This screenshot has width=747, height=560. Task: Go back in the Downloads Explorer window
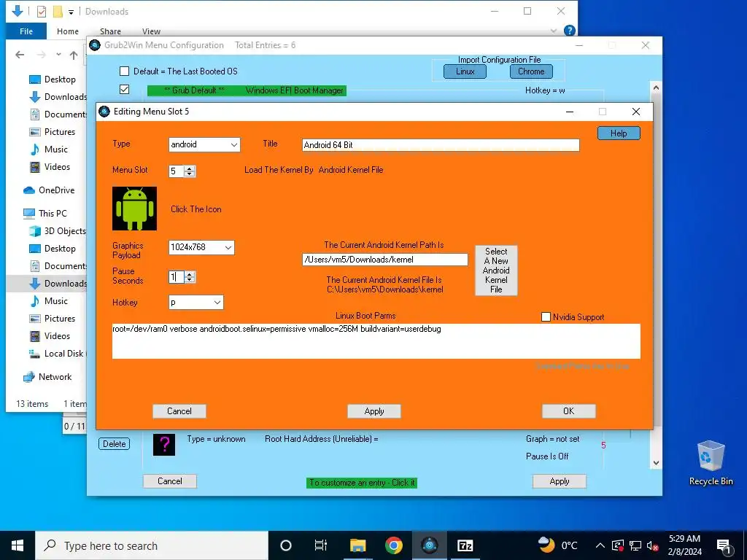20,55
